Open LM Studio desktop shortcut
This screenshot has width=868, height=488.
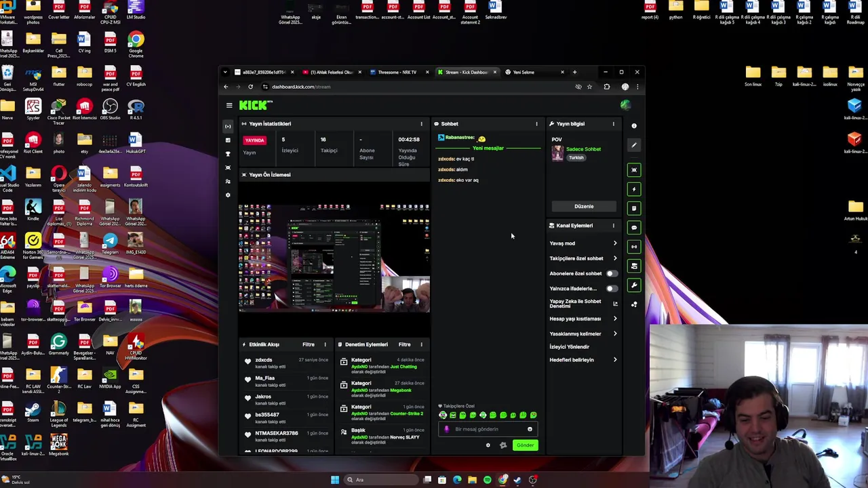click(136, 9)
